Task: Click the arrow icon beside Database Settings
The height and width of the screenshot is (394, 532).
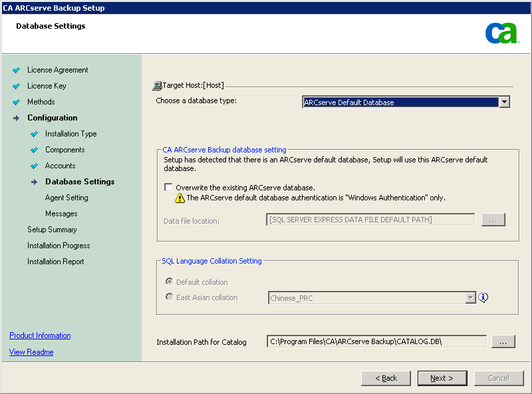Action: [35, 182]
